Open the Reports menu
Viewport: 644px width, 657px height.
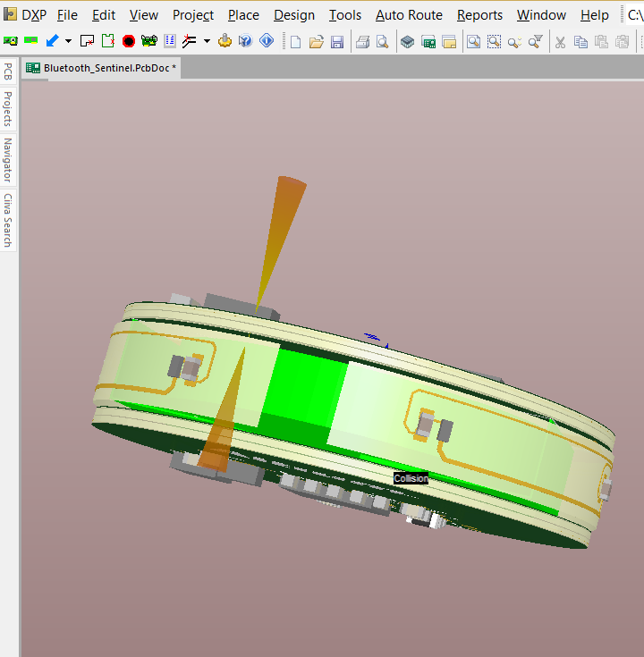pyautogui.click(x=480, y=15)
